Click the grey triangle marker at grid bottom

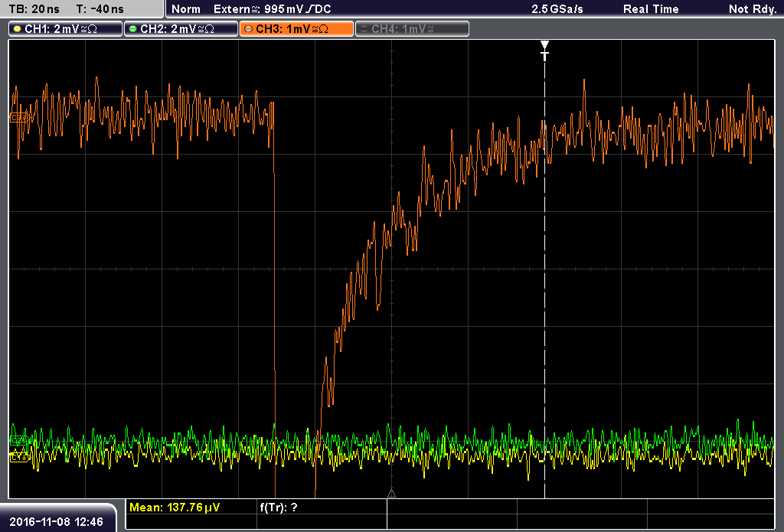pyautogui.click(x=391, y=494)
